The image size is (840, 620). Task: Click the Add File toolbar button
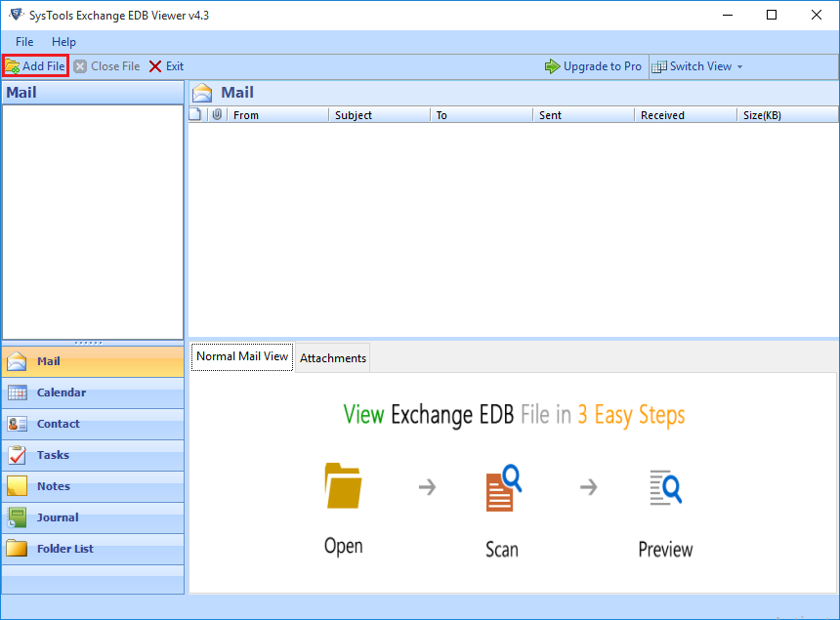[35, 65]
